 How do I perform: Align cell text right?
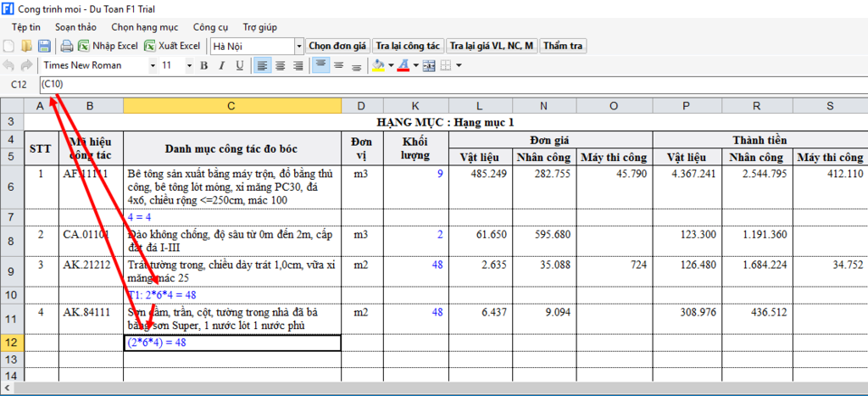tap(298, 66)
